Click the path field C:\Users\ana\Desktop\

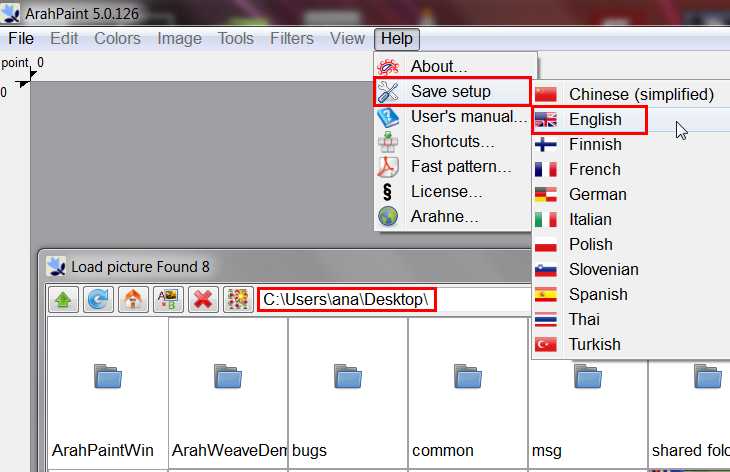(393, 300)
